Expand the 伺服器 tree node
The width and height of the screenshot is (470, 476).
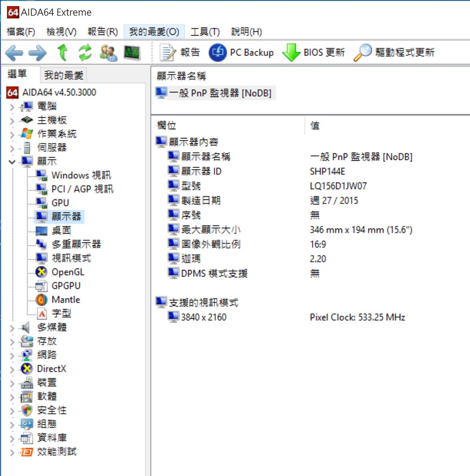(12, 148)
